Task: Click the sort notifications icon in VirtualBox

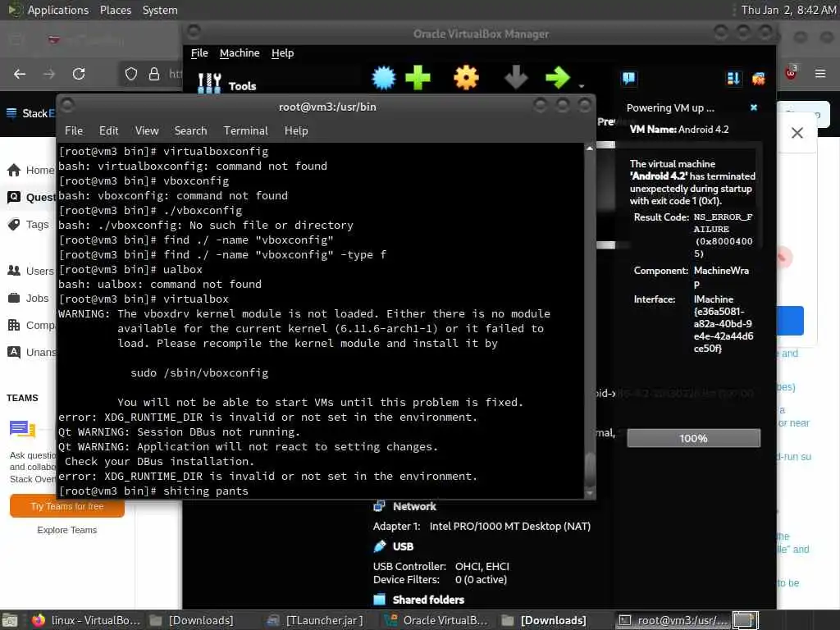Action: tap(733, 79)
